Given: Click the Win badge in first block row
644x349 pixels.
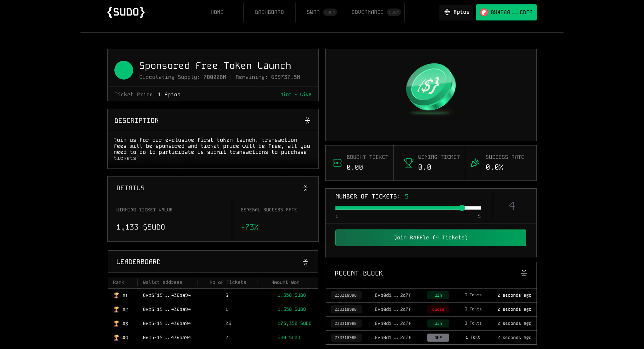Looking at the screenshot, I should [x=438, y=295].
